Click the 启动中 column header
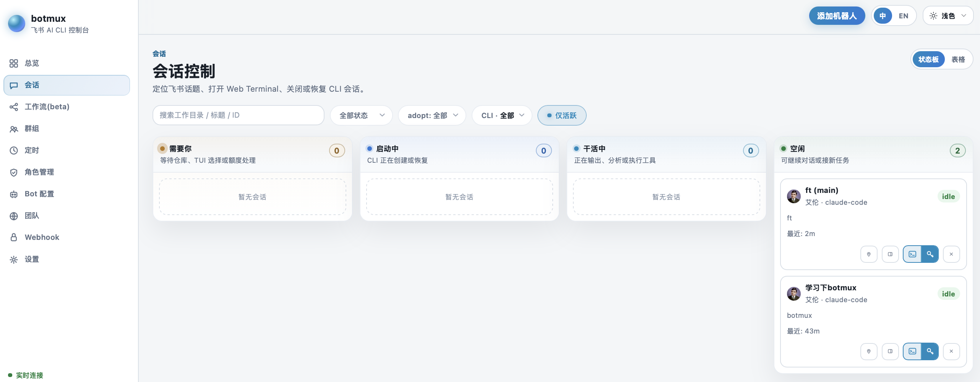Viewport: 980px width, 382px height. [459, 154]
